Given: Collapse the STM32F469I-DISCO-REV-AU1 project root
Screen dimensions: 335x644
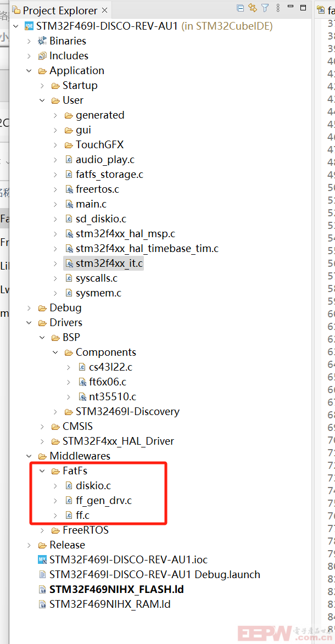Looking at the screenshot, I should point(15,26).
